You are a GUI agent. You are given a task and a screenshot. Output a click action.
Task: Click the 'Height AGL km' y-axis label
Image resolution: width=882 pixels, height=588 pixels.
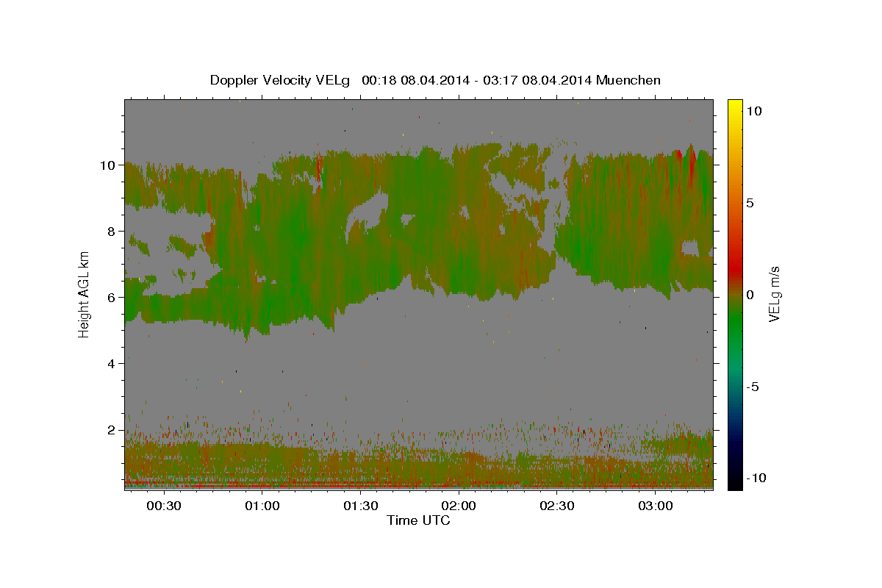click(x=84, y=294)
